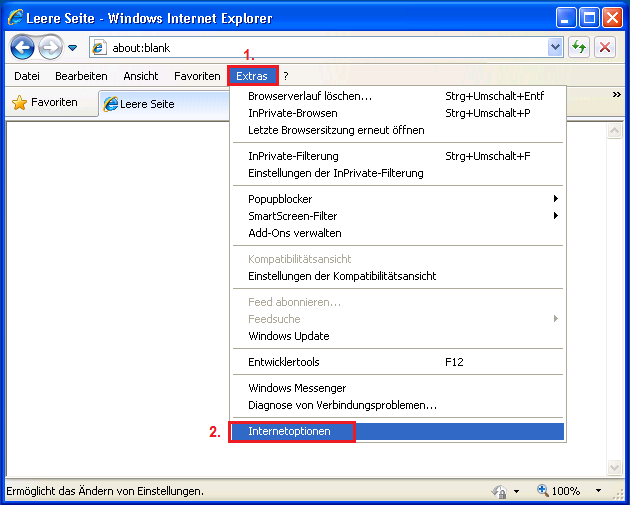Select Windows Update entry

click(x=398, y=336)
